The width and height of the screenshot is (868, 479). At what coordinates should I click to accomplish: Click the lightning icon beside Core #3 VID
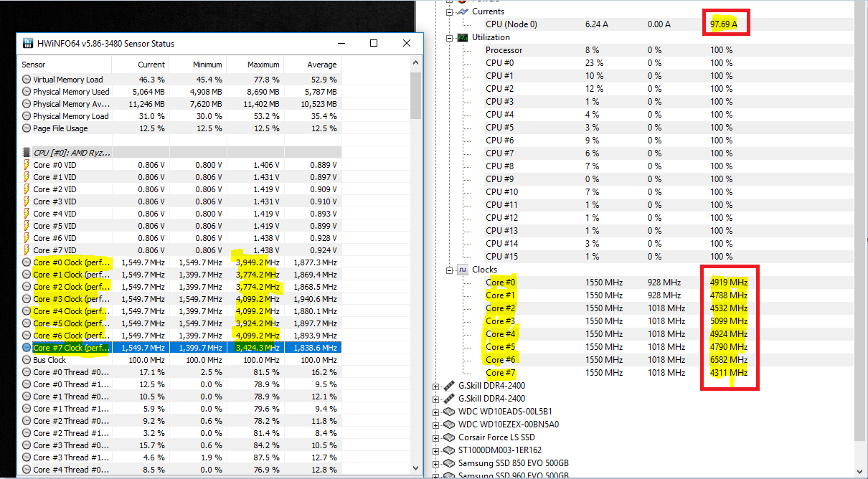pyautogui.click(x=27, y=201)
